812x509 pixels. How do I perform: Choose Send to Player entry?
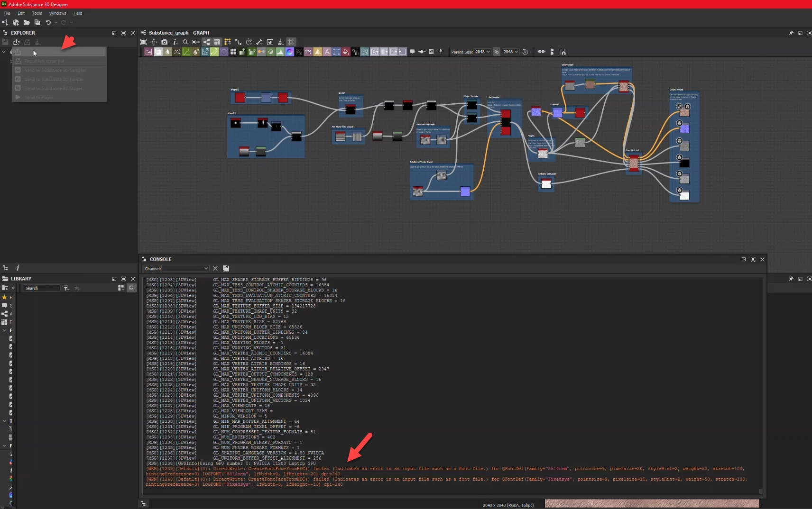tap(59, 97)
